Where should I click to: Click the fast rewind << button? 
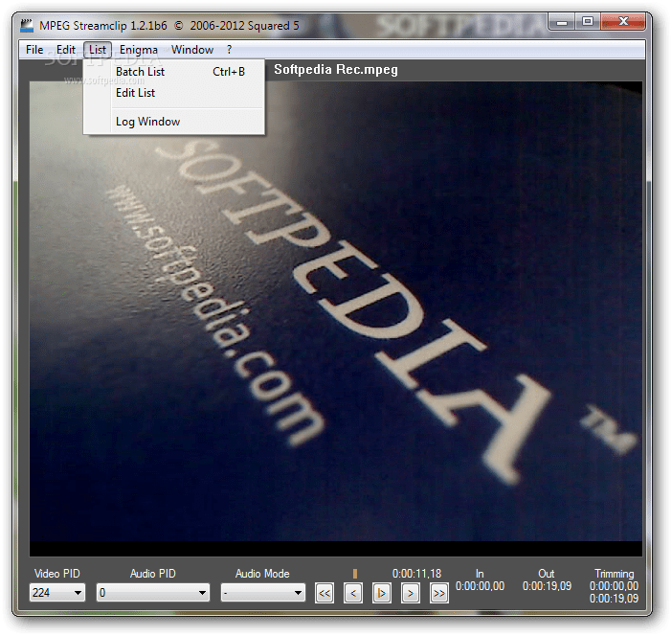(325, 593)
